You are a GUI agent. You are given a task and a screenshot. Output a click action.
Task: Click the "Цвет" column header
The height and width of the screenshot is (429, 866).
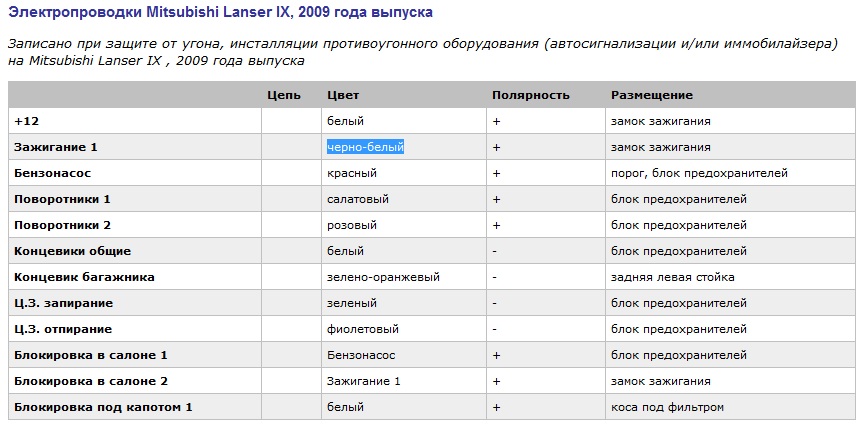point(343,95)
